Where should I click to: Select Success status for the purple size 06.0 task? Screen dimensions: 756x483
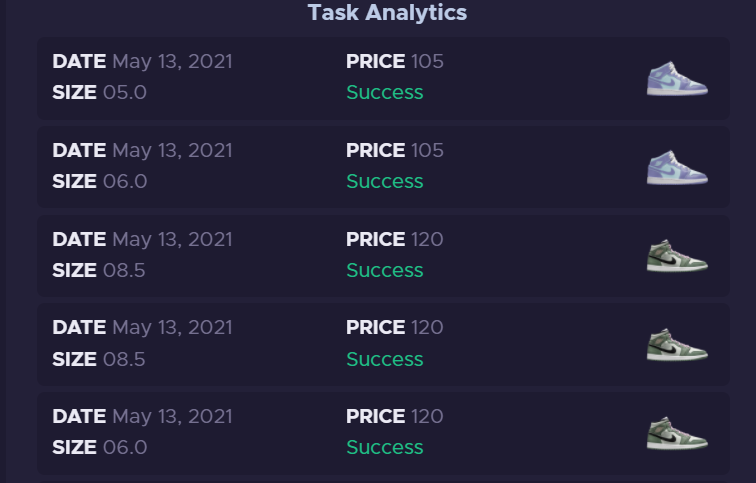(x=385, y=181)
